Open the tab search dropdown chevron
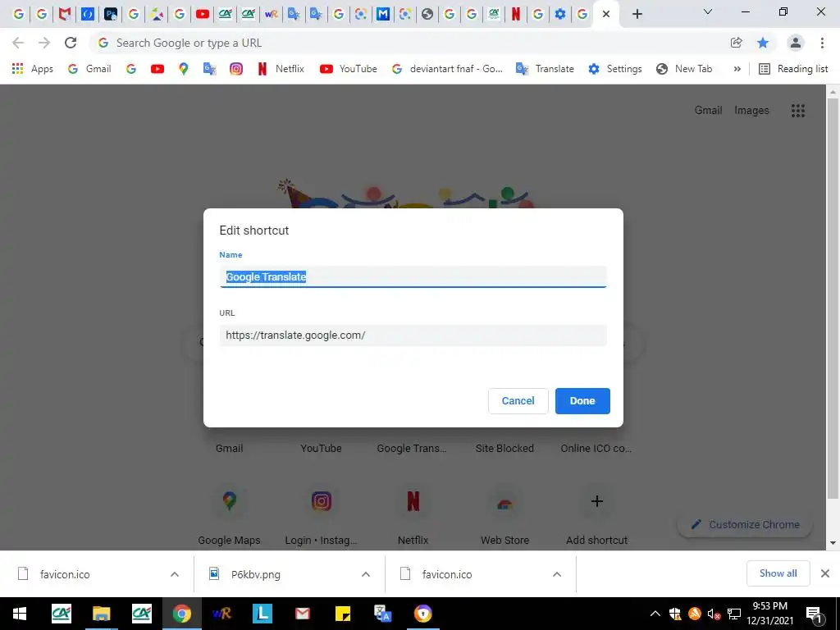 [708, 11]
